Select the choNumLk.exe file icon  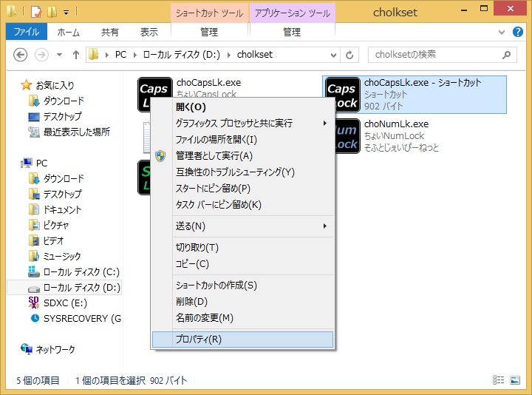pyautogui.click(x=347, y=136)
